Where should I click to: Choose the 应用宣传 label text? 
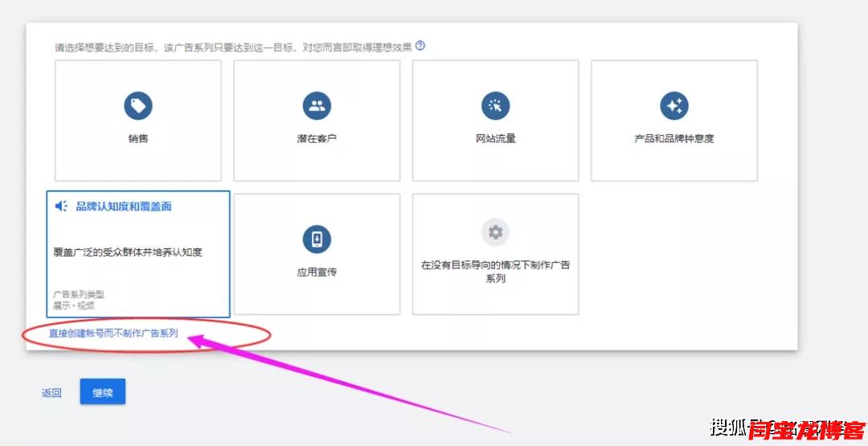pos(317,272)
